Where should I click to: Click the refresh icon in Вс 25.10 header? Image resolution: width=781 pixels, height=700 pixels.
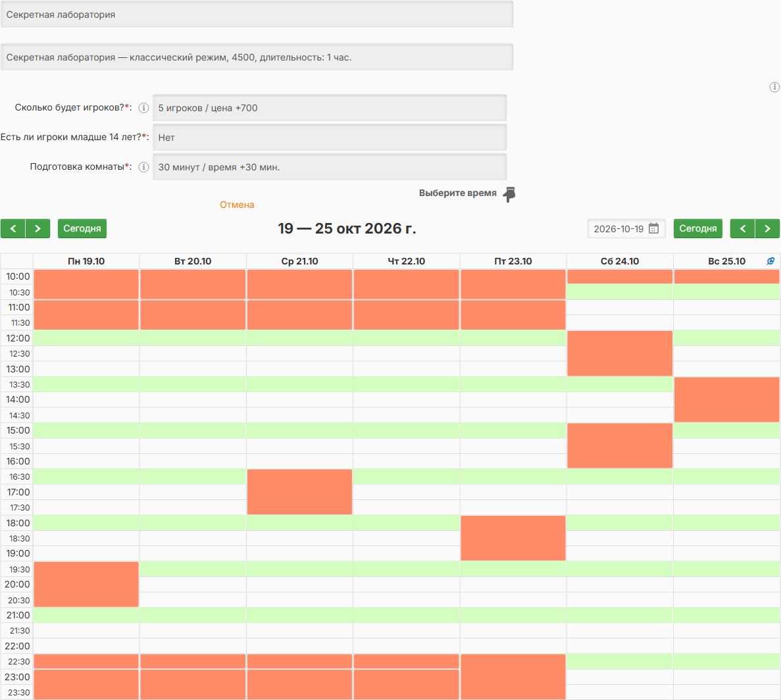[770, 261]
